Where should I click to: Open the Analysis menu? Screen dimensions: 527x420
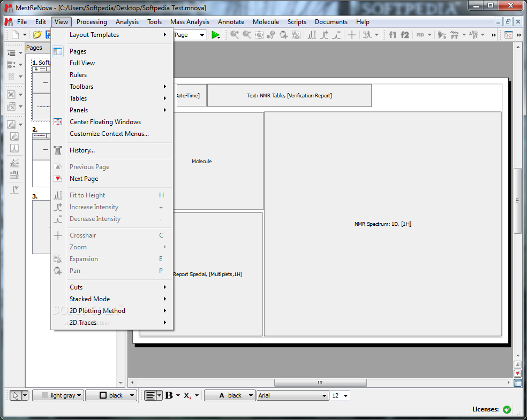point(127,22)
